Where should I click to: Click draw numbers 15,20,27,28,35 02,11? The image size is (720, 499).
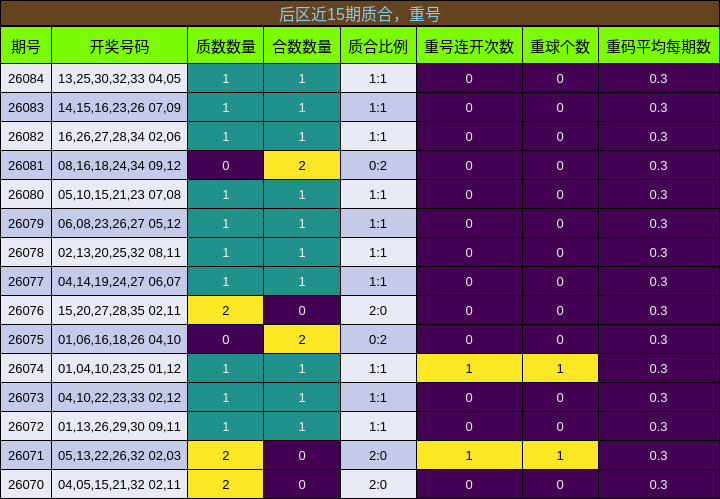tap(119, 310)
